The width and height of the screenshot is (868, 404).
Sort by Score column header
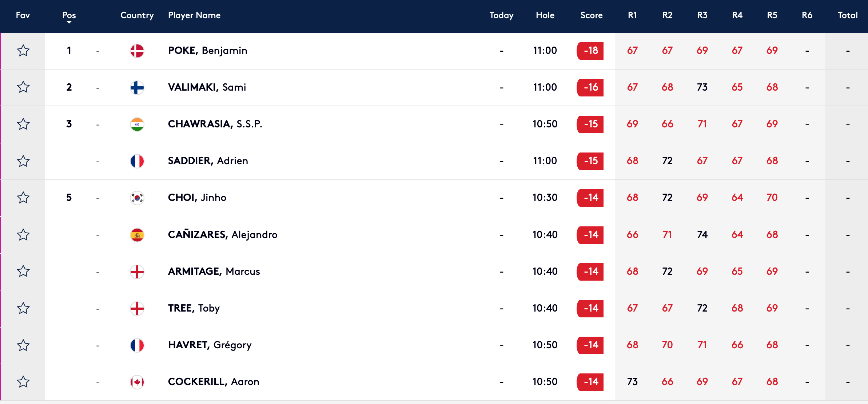click(x=591, y=15)
